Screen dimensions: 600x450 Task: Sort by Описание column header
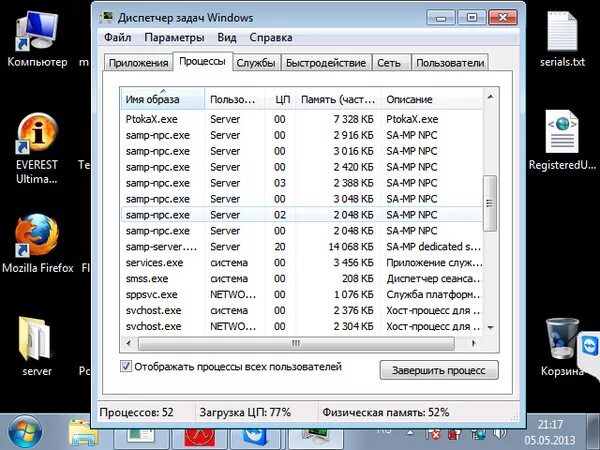pos(432,99)
